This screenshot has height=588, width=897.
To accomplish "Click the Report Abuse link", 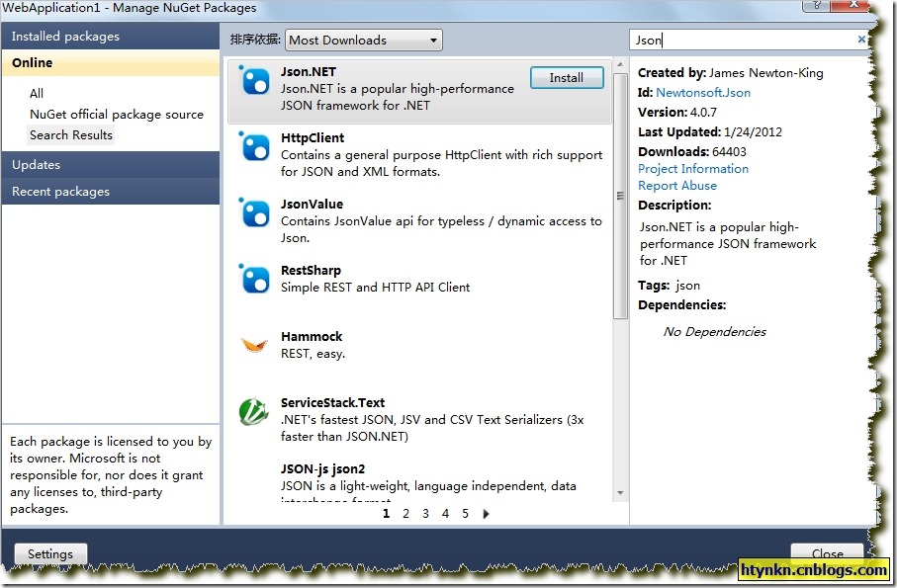I will (677, 185).
